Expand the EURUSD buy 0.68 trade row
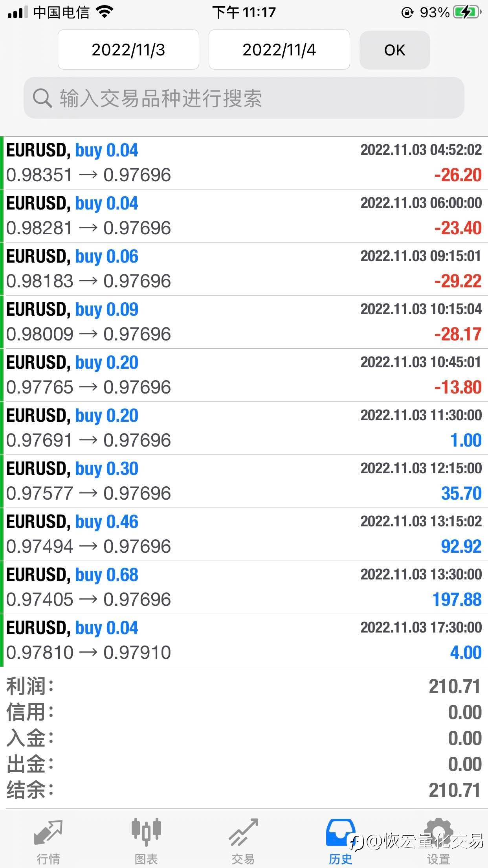Image resolution: width=488 pixels, height=868 pixels. 244,587
